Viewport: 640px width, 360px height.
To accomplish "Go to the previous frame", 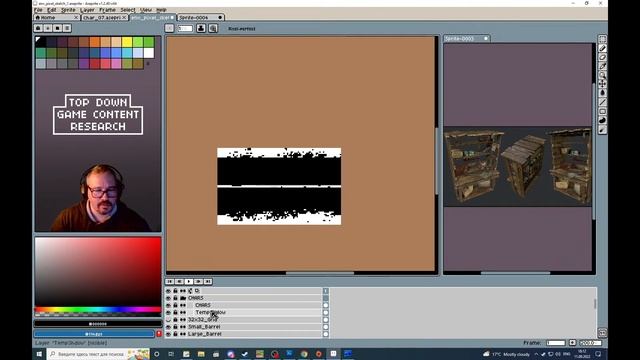I will 179,282.
